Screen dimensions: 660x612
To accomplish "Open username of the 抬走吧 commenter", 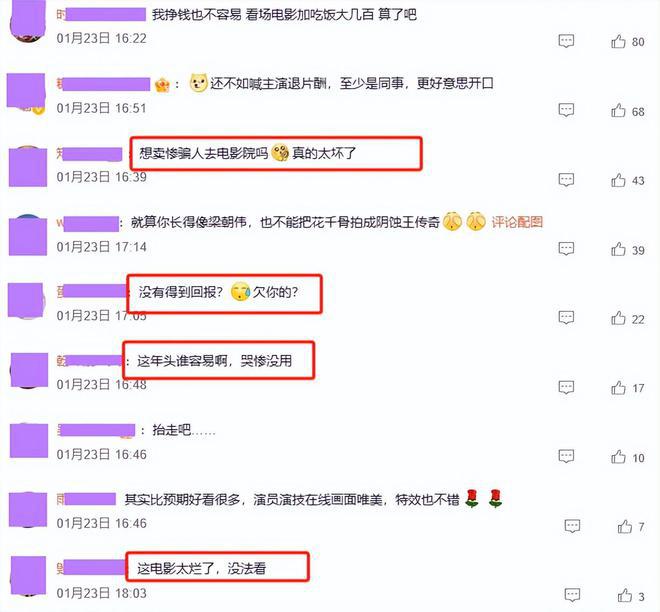I will (x=96, y=430).
